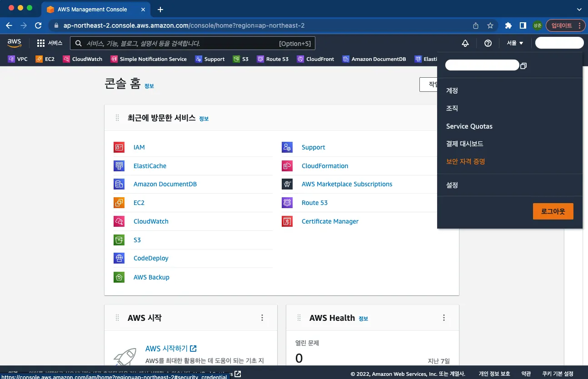Select 계정 from the account menu

452,90
